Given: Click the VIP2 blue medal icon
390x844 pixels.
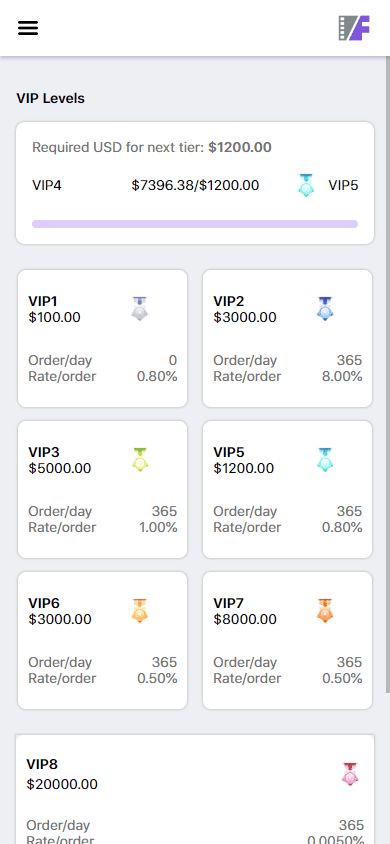Looking at the screenshot, I should click(325, 309).
